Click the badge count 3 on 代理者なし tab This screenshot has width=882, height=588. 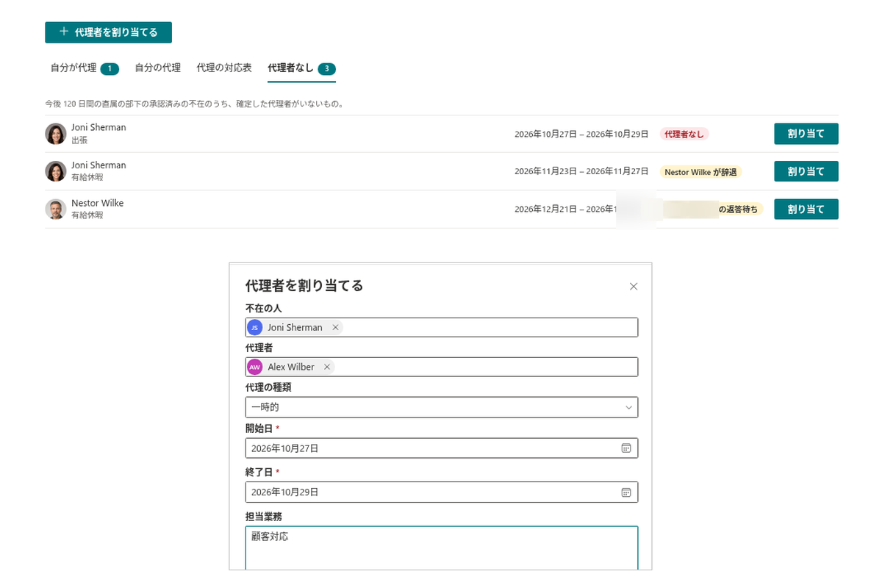click(x=327, y=69)
